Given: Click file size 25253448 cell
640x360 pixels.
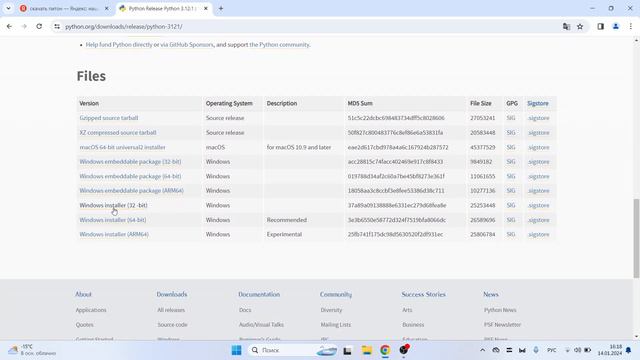Looking at the screenshot, I should (x=482, y=205).
